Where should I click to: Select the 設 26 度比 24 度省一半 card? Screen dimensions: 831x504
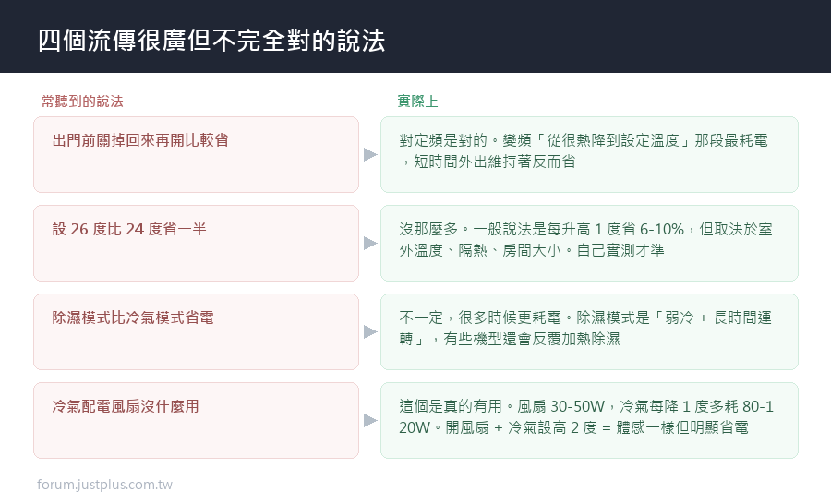[196, 244]
